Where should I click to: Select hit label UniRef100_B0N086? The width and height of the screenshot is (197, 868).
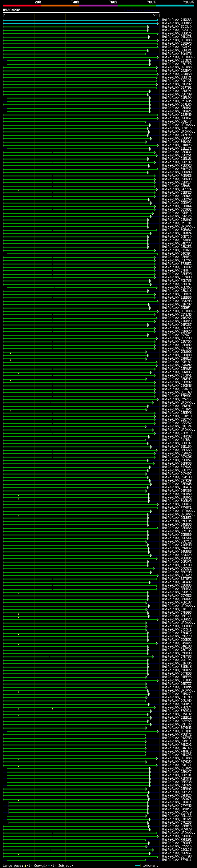pos(177,372)
